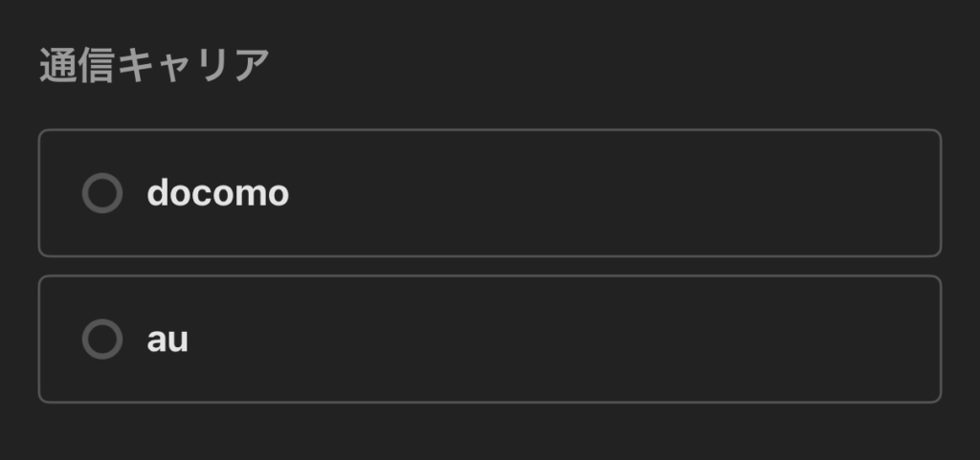Choose docomo as the carrier
Viewport: 980px width, 460px height.
(x=102, y=193)
